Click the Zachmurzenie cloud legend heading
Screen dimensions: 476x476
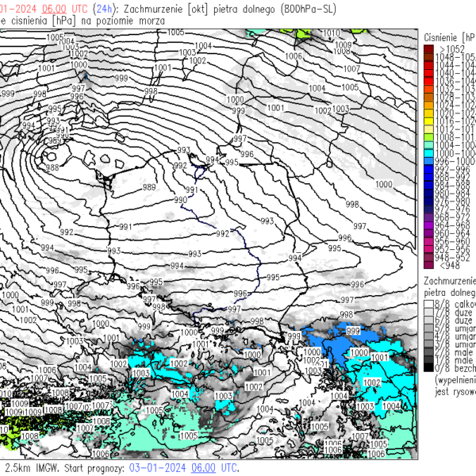point(449,281)
